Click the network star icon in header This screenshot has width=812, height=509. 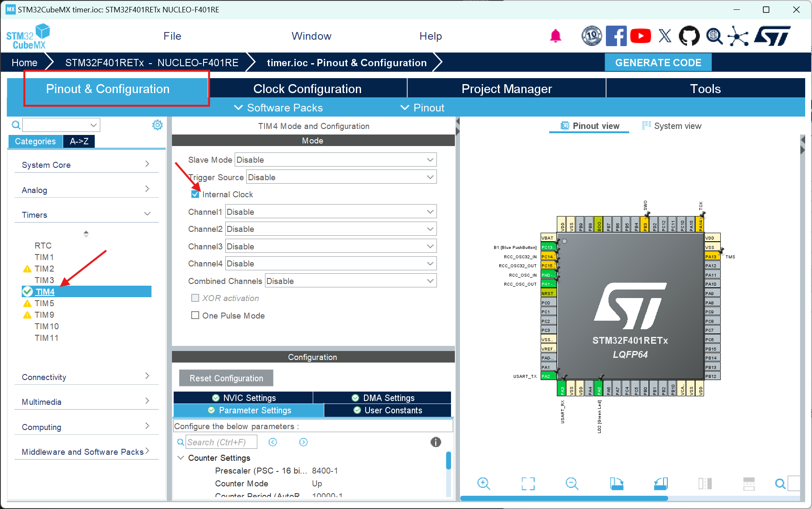[x=738, y=36]
